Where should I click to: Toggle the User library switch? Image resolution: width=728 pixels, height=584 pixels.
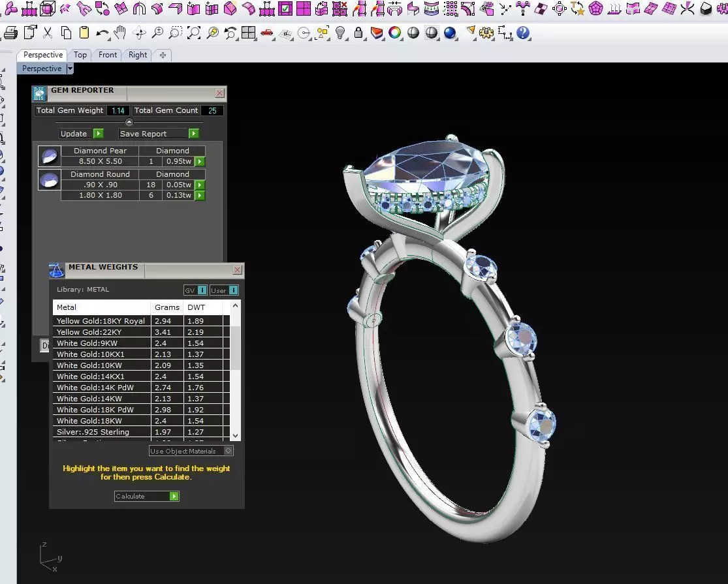234,290
